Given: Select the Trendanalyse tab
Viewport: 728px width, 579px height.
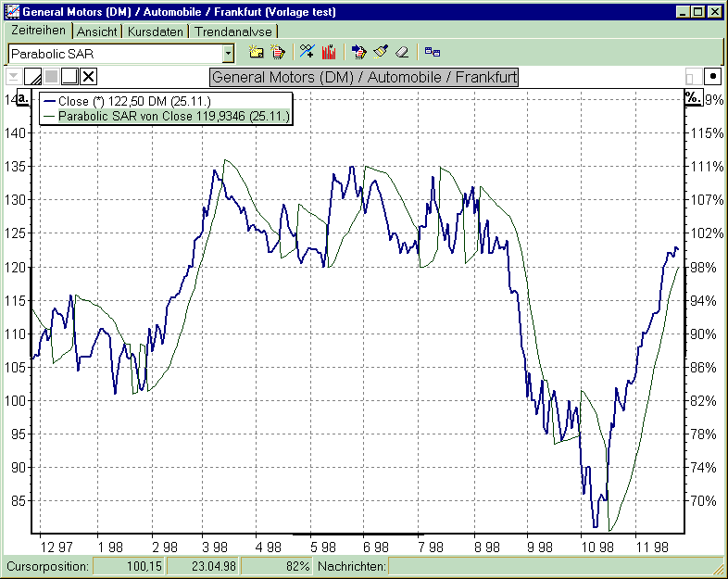Looking at the screenshot, I should tap(232, 31).
